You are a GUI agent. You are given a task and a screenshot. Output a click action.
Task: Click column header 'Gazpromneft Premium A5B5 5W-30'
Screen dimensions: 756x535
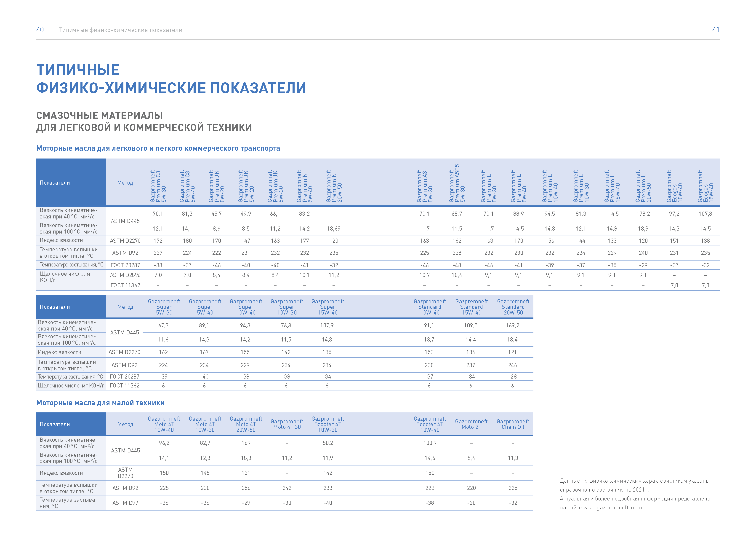(x=457, y=183)
